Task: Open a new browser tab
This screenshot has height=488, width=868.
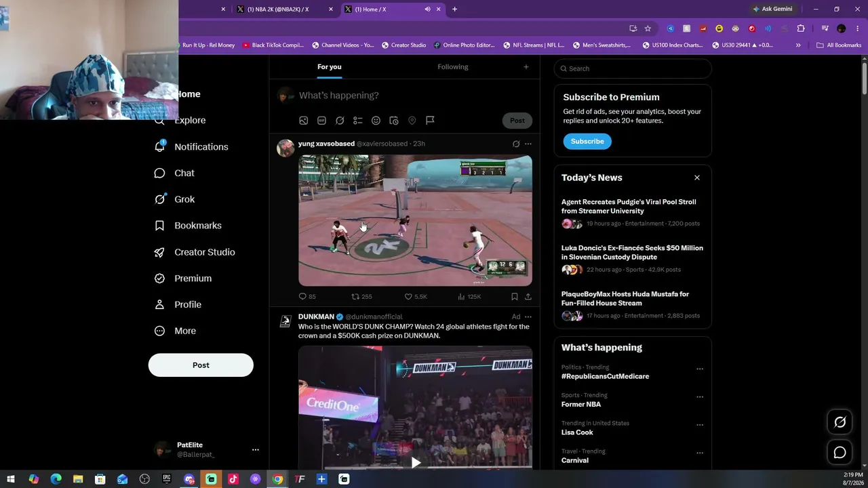Action: [x=454, y=9]
